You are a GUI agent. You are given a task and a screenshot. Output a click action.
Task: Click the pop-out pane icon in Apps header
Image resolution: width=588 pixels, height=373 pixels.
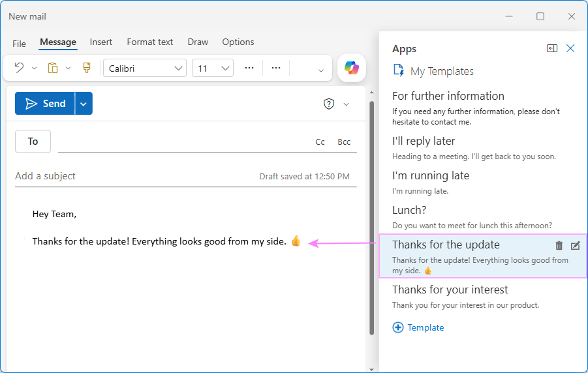[x=552, y=48]
